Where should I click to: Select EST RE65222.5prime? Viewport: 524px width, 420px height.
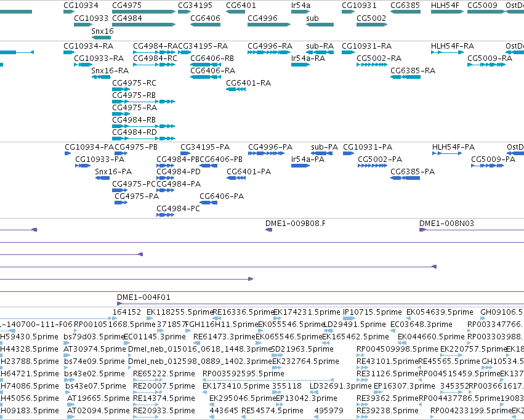164,374
